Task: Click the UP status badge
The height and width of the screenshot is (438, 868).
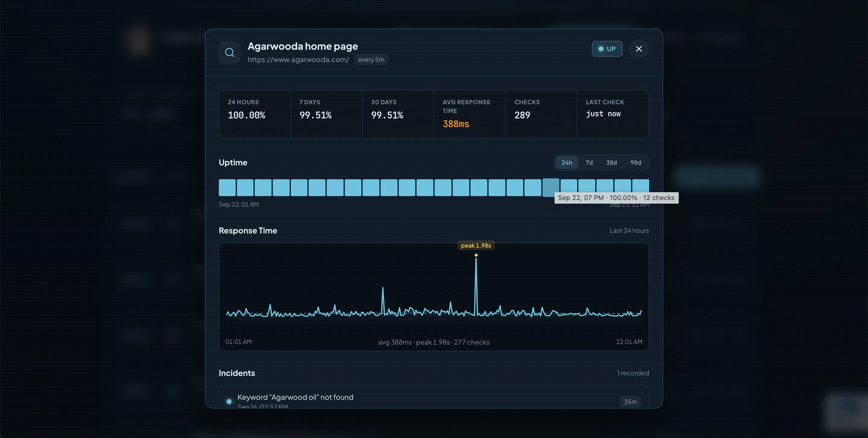Action: click(607, 49)
